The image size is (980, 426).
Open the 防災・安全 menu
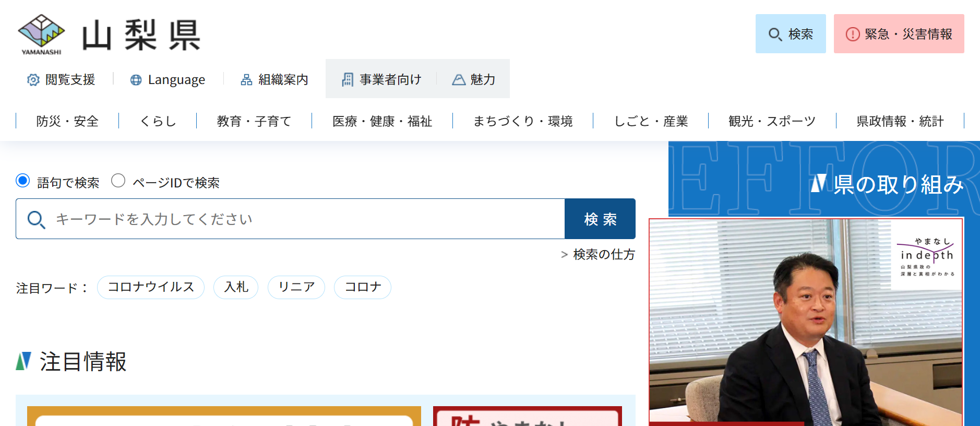pos(67,121)
